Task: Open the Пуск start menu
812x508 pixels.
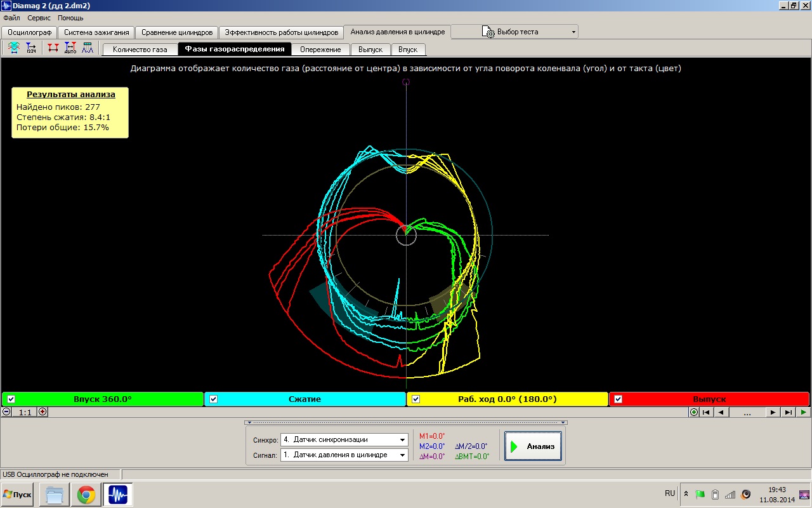Action: coord(18,494)
